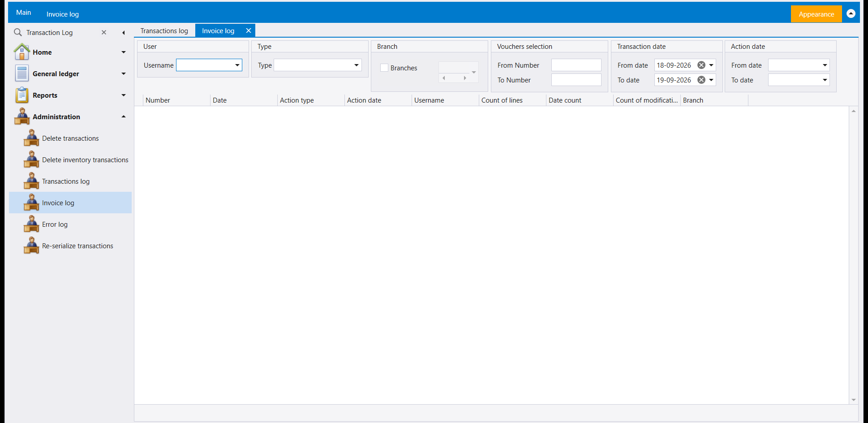This screenshot has width=868, height=423.
Task: Clear the transaction To date value
Action: pyautogui.click(x=701, y=80)
